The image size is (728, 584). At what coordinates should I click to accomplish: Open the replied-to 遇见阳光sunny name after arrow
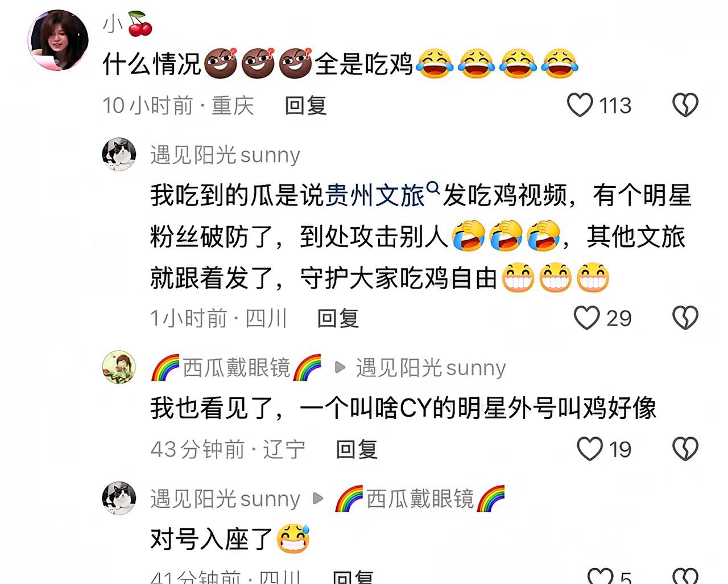[x=431, y=368]
